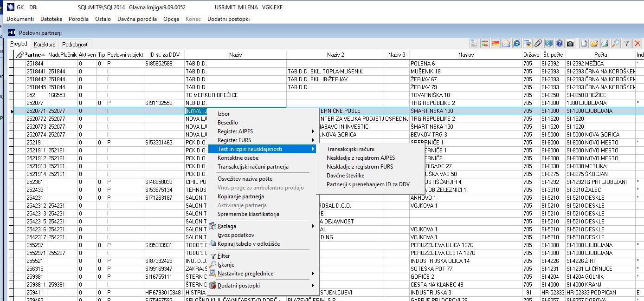Click the new blank document toolbar icon
This screenshot has height=301, width=644.
tap(584, 44)
